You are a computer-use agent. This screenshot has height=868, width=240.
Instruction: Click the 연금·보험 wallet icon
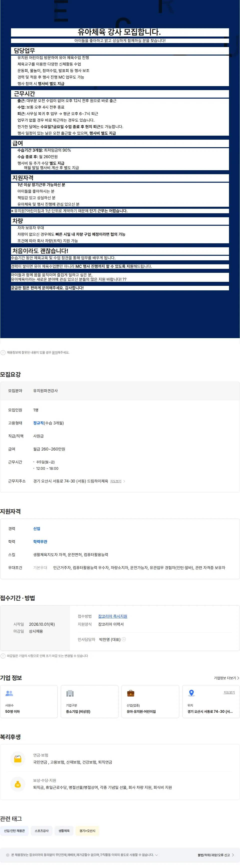18,758
